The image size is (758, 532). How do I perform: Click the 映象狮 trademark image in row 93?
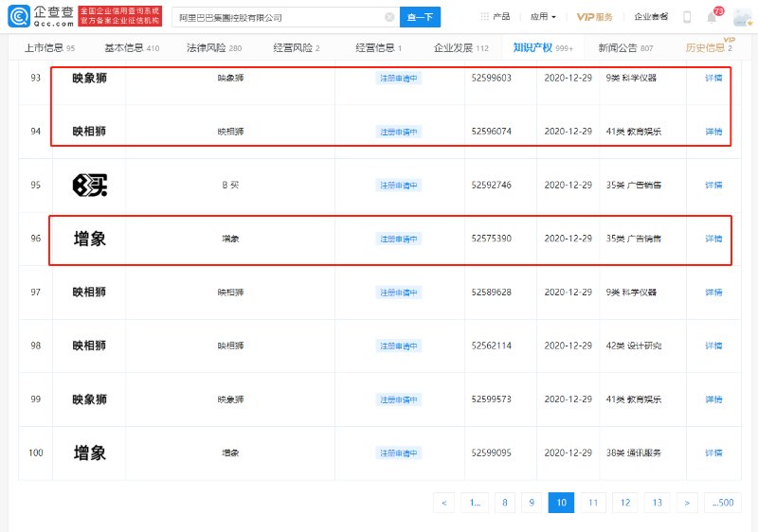pos(89,79)
